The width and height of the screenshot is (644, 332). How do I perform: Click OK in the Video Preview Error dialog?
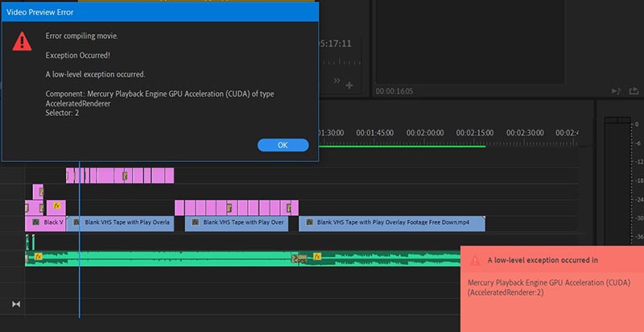coord(283,145)
